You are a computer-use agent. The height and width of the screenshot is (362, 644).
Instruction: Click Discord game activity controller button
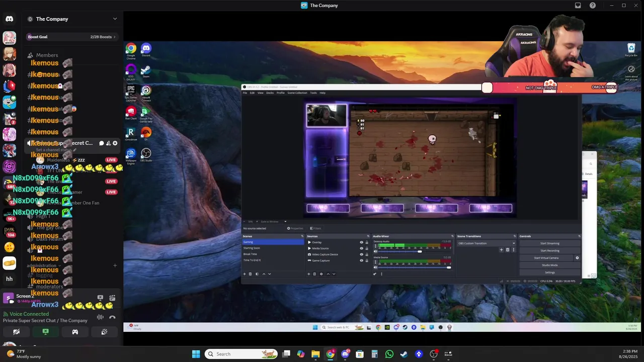(x=75, y=332)
